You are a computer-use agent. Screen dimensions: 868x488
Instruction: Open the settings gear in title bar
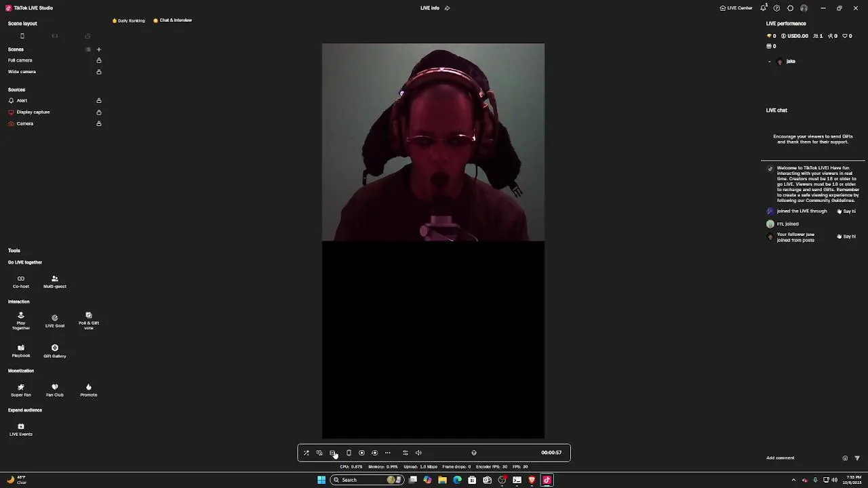point(790,8)
